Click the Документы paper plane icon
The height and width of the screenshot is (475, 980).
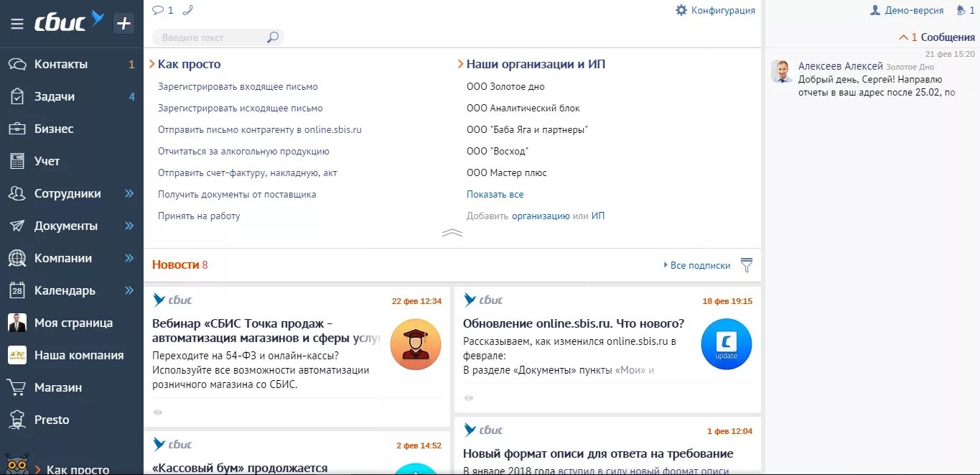point(17,226)
